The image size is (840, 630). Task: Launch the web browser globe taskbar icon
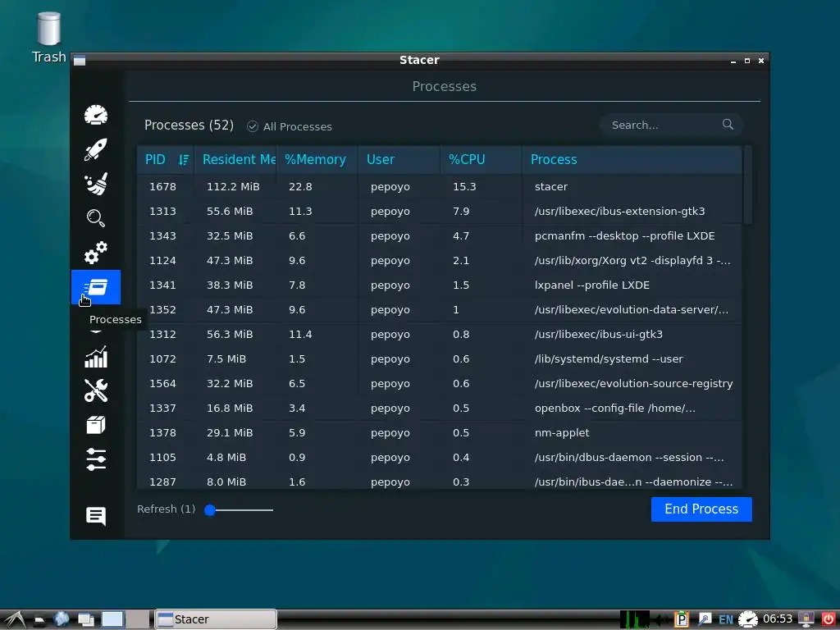coord(61,619)
